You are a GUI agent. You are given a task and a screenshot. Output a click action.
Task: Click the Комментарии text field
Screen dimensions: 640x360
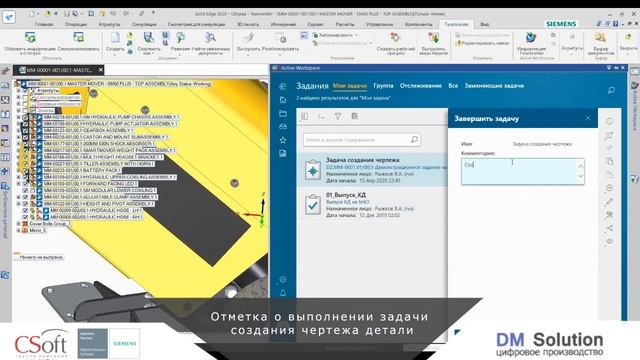[522, 171]
